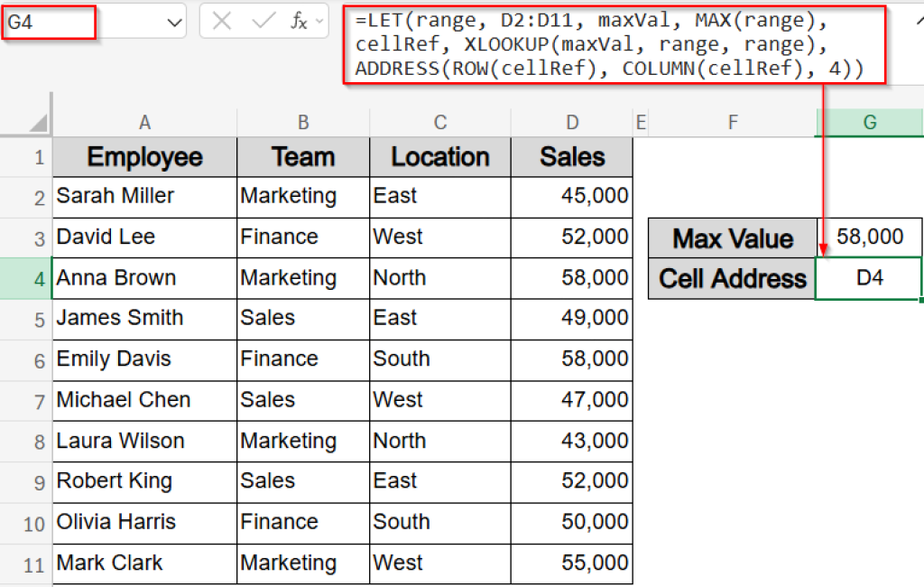Click the Max Value label cell
Screen dimensions: 924x587
(732, 238)
